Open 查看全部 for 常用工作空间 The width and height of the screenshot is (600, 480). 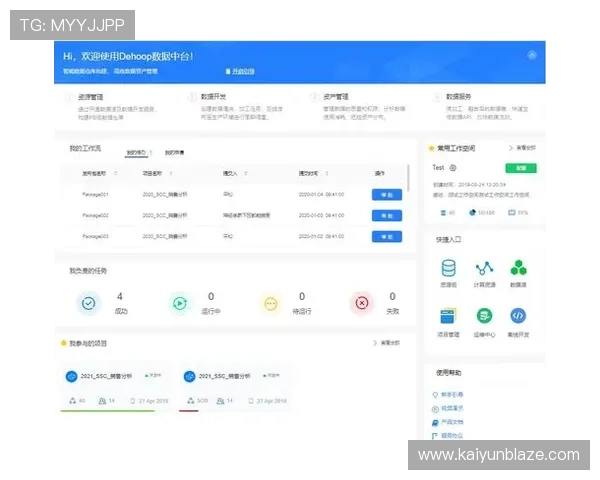tap(522, 148)
